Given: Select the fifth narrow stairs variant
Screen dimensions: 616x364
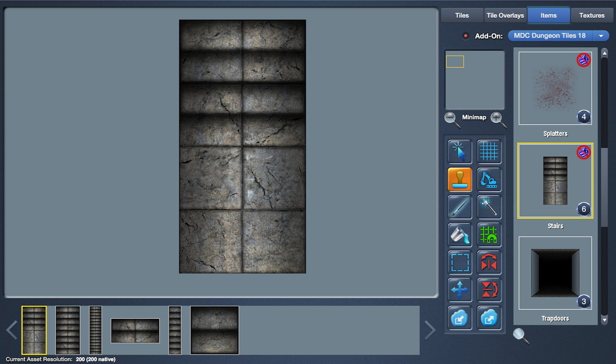Looking at the screenshot, I should coord(175,330).
